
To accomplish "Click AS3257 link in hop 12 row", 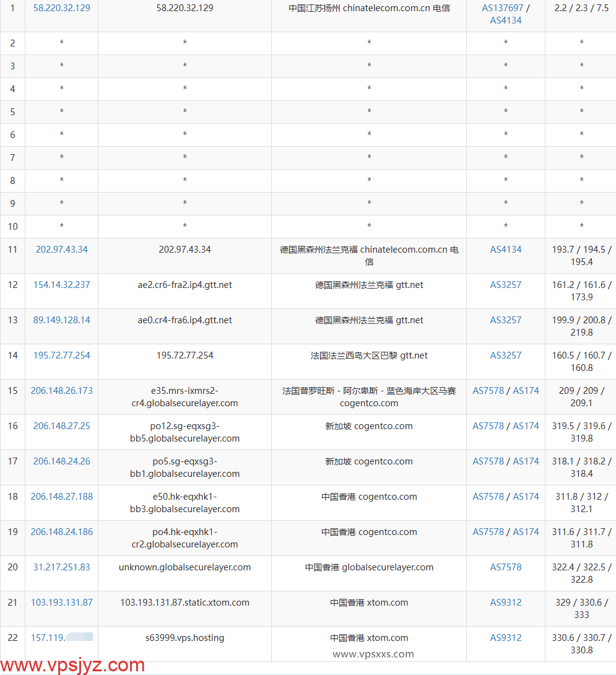I will (506, 285).
